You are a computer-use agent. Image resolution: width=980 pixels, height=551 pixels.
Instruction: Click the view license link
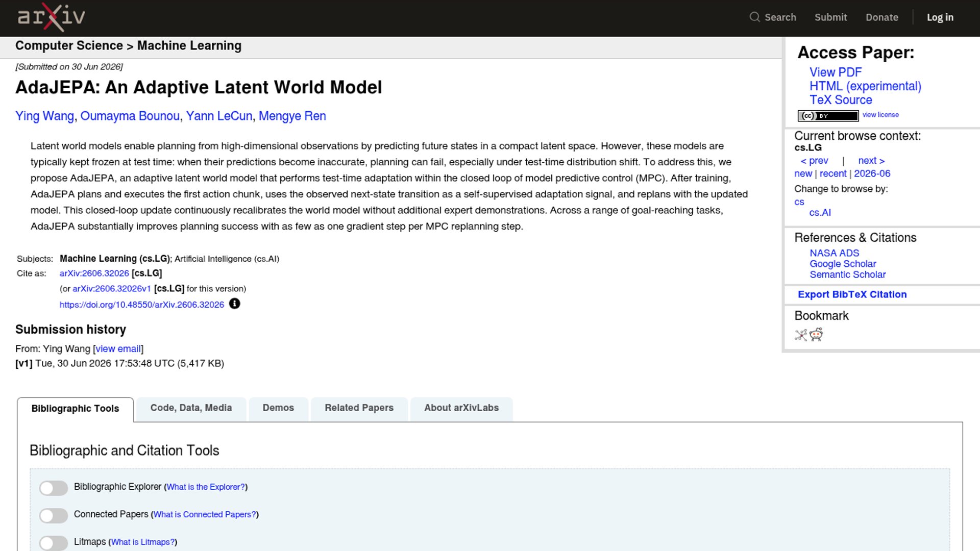click(880, 115)
